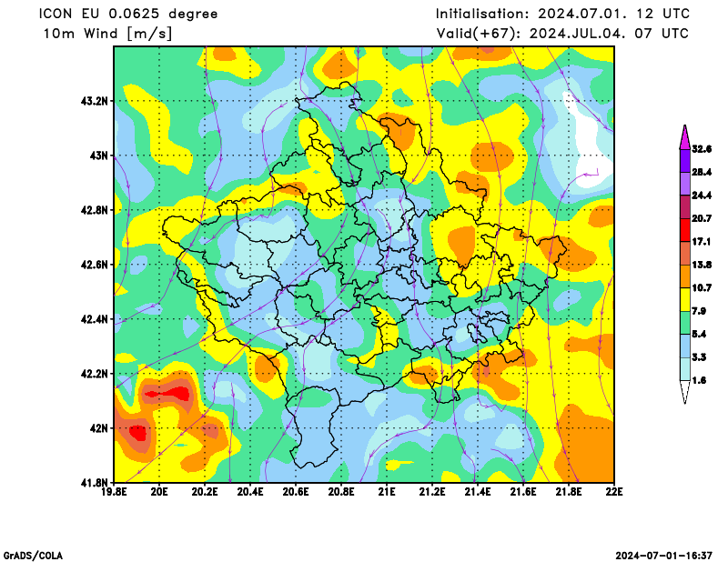
Task: Click the green legend swatch between 5.4 and 7.9
Action: pos(685,323)
